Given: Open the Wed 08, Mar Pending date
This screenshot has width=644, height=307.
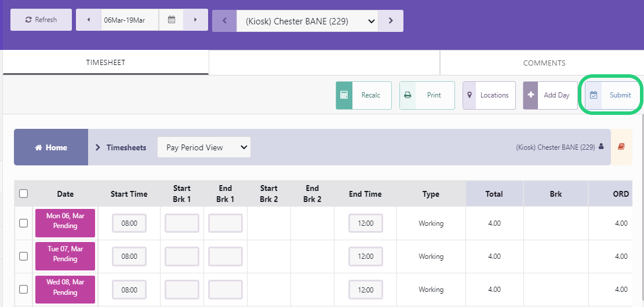Looking at the screenshot, I should tap(65, 290).
